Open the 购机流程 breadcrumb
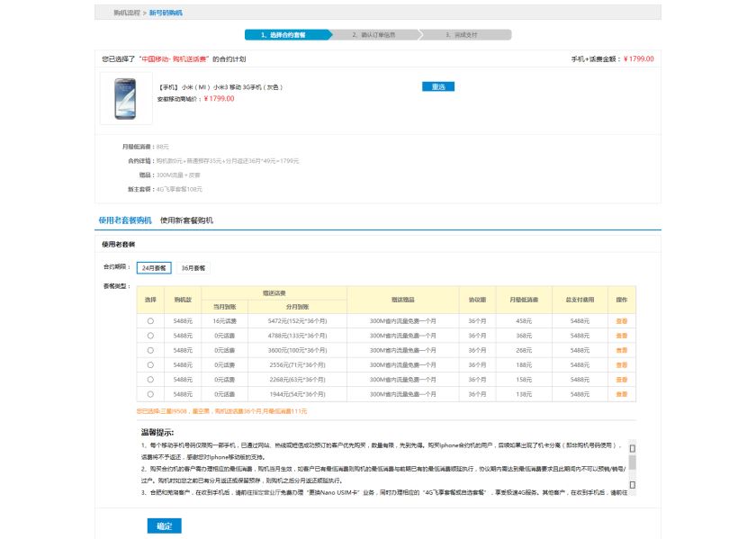The height and width of the screenshot is (539, 756). point(127,13)
